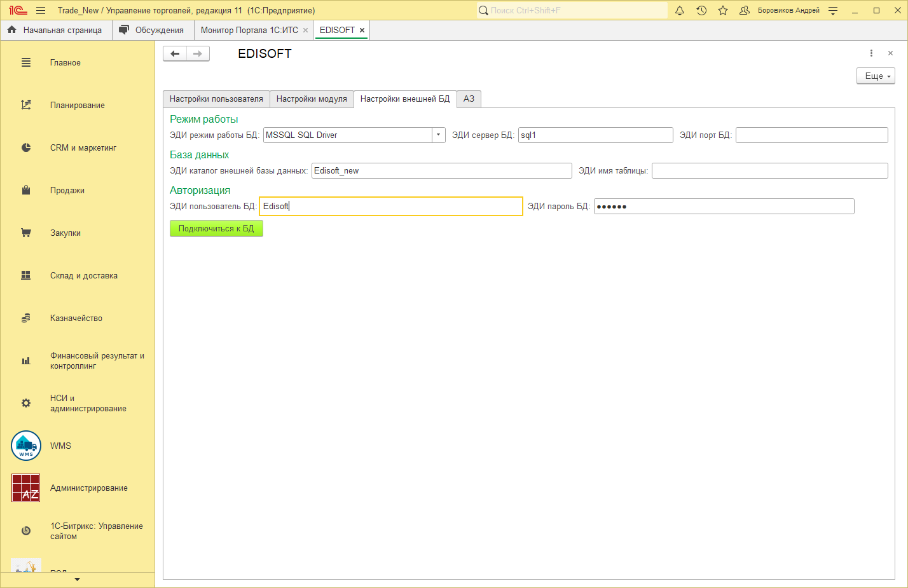Screen dimensions: 908x588
Task: Click Подключиться к БД button
Action: [x=216, y=229]
